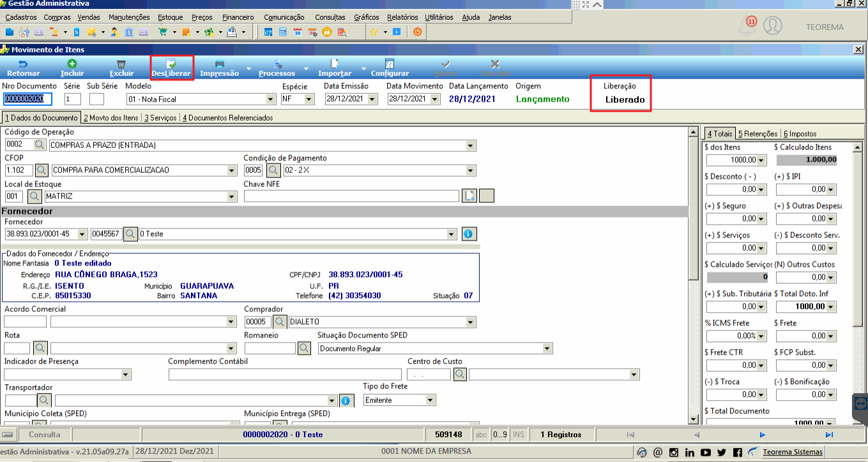The image size is (868, 462).
Task: Open the MATRIZ stock location dropdown
Action: 232,196
